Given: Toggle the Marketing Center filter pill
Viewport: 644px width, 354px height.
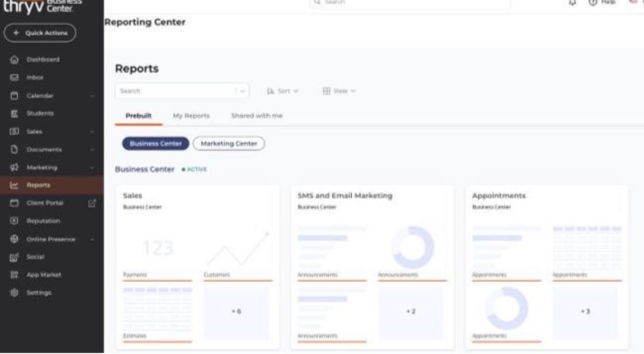Looking at the screenshot, I should coord(229,144).
